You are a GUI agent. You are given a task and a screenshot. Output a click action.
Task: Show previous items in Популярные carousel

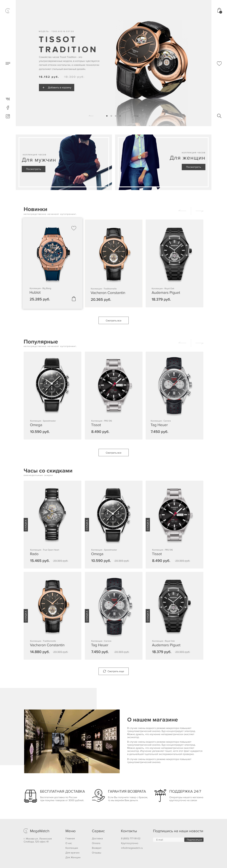[182, 343]
